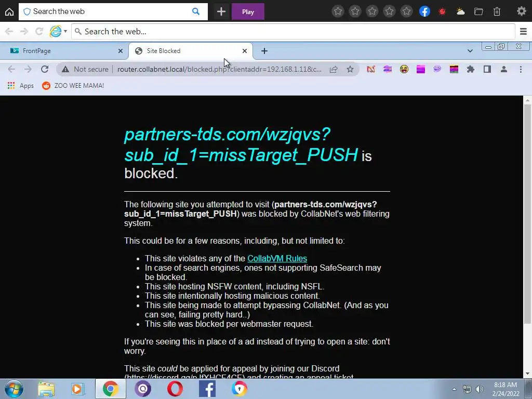532x399 pixels.
Task: Select the fourth star favorite slot
Action: [390, 11]
